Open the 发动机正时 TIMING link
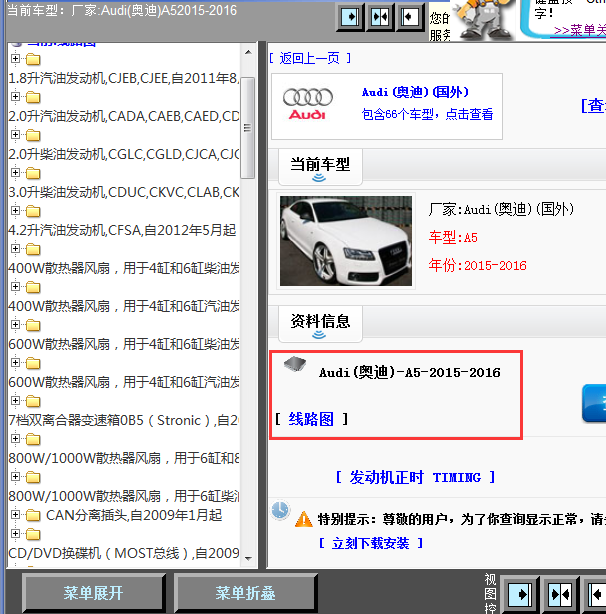Viewport: 606px width, 614px height. tap(415, 477)
